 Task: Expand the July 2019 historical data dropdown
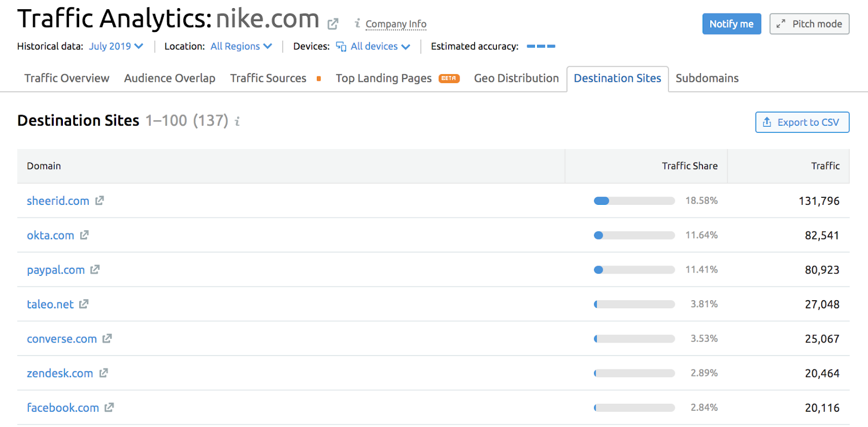click(116, 46)
